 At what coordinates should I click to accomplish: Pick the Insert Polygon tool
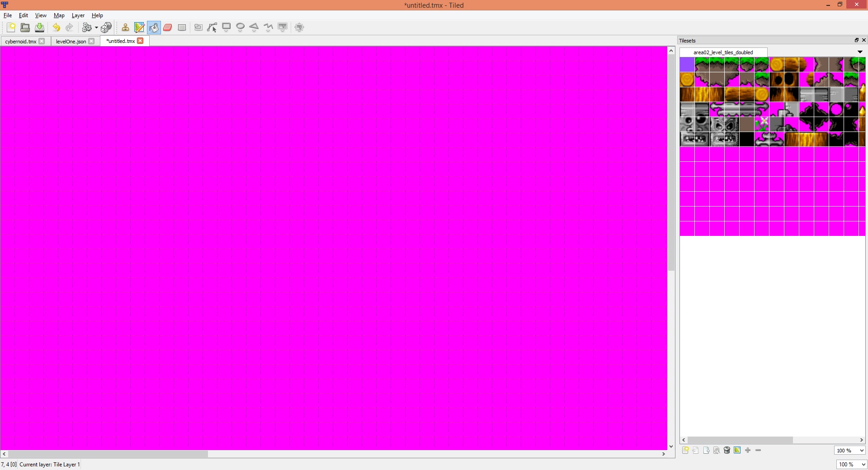[x=254, y=28]
